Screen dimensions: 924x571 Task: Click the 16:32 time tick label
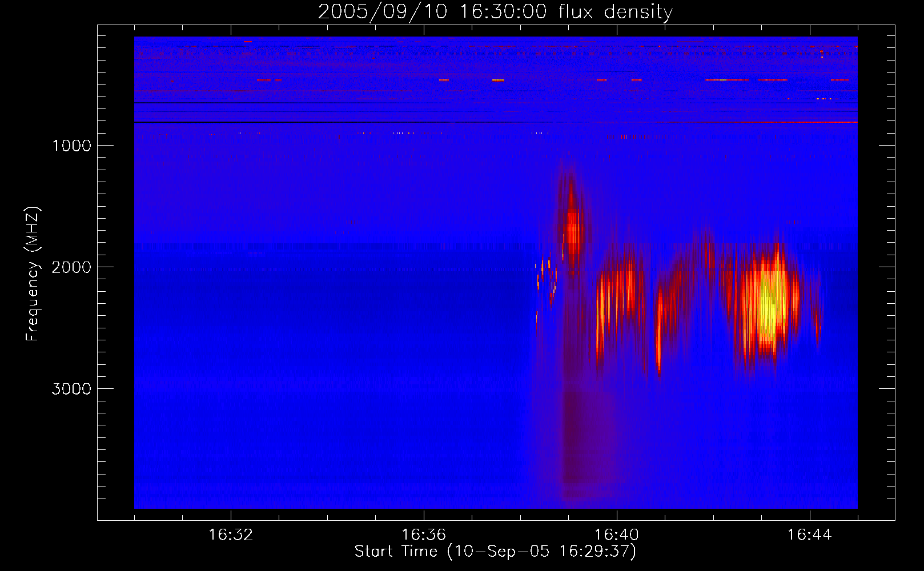[x=231, y=535]
